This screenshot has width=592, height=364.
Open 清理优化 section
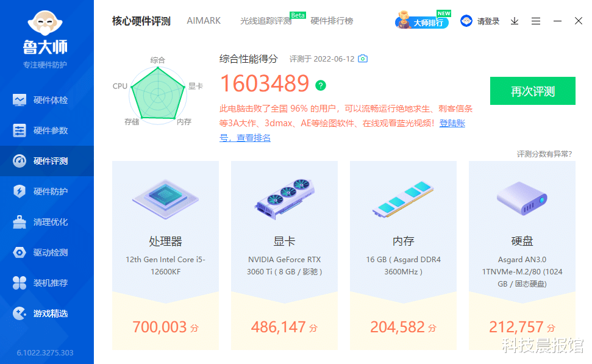click(x=47, y=222)
